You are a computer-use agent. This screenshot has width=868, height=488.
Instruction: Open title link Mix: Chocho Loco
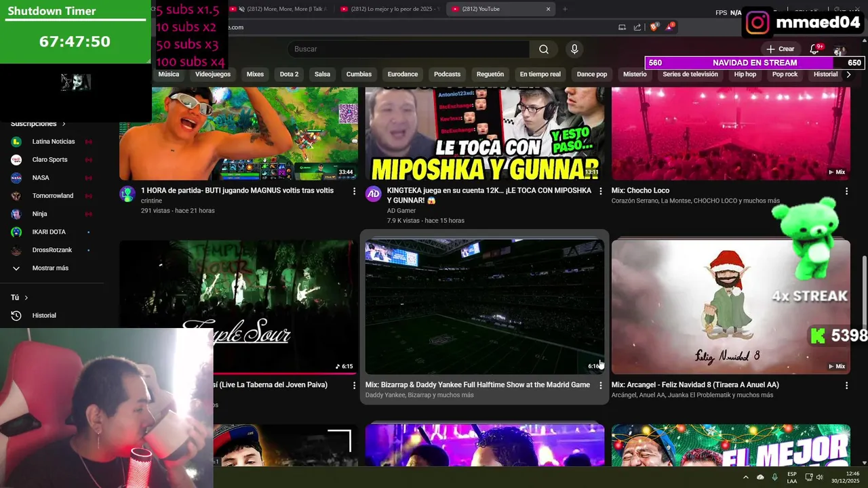(x=640, y=190)
